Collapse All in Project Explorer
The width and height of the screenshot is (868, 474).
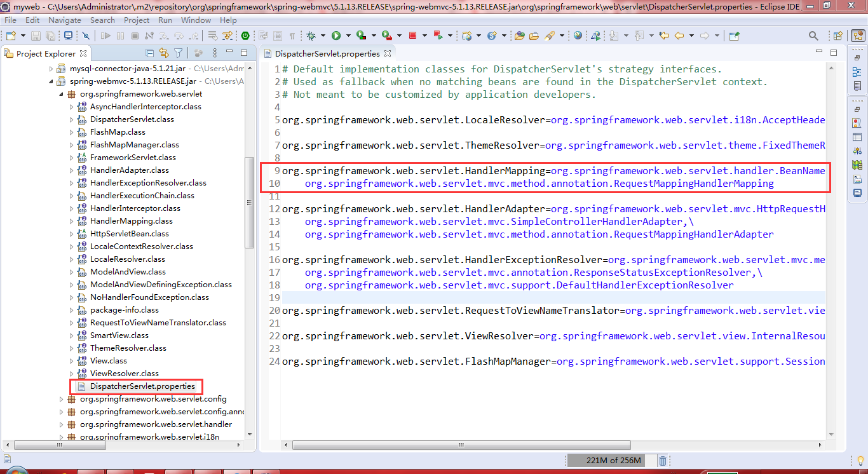150,53
